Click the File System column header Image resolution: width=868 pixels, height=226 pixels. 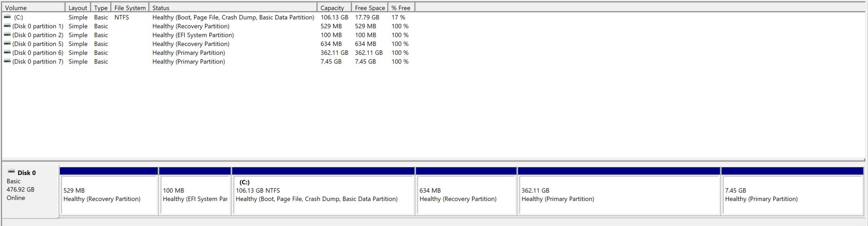(130, 7)
